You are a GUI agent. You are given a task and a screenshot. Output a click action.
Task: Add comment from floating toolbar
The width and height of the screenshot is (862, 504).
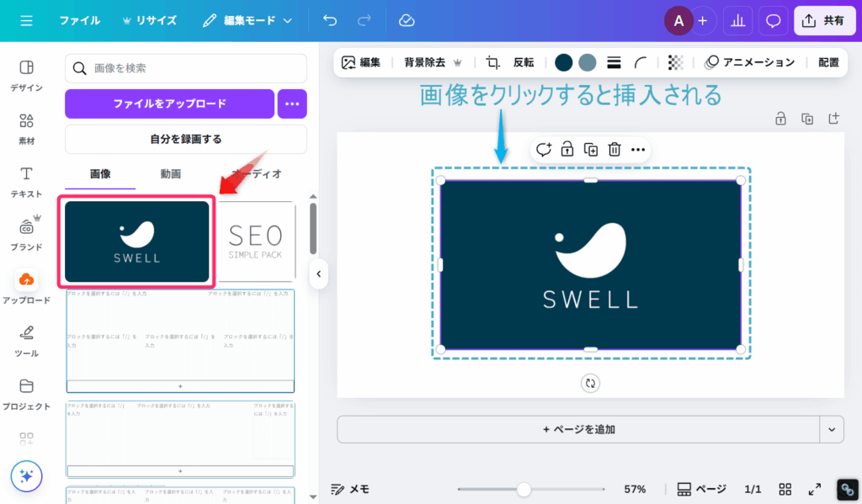[x=544, y=150]
